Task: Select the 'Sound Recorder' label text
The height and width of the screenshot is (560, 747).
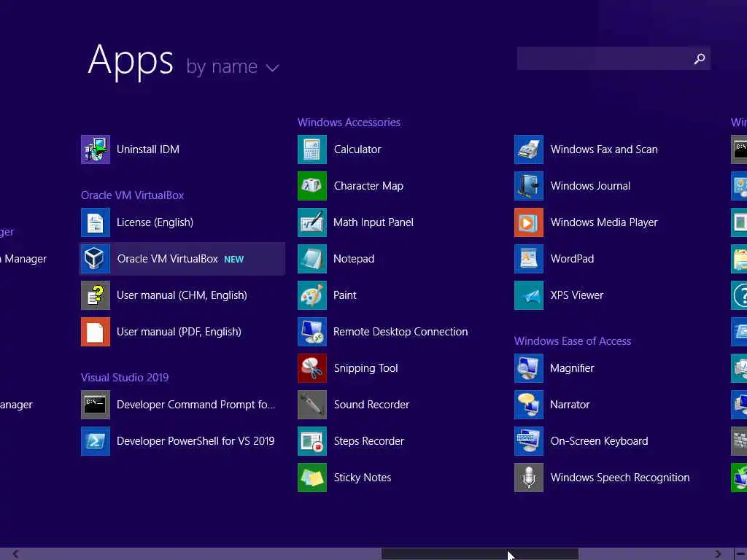Action: 371,405
